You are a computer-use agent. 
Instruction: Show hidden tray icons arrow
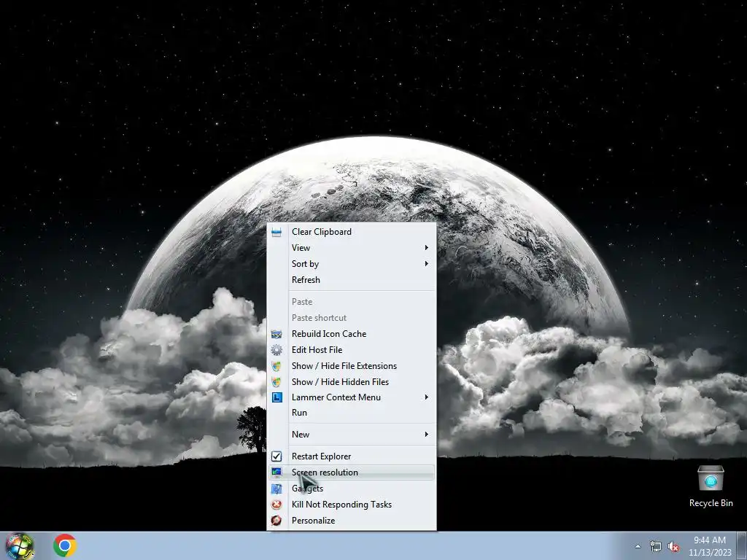tap(638, 546)
